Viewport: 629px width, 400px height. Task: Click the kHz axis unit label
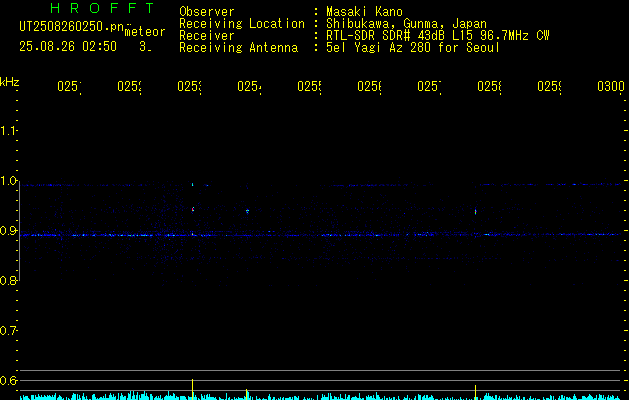pyautogui.click(x=10, y=82)
